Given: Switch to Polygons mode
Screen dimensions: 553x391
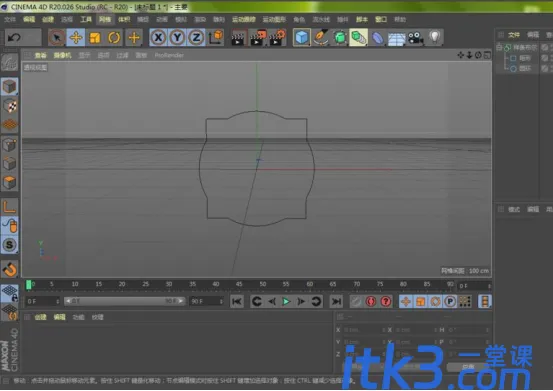Looking at the screenshot, I should [x=10, y=182].
